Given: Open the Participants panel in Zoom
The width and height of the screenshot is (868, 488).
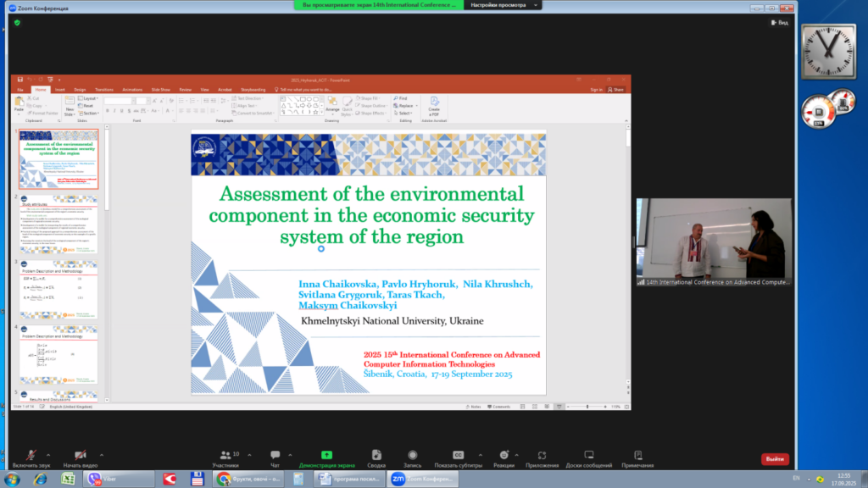Looking at the screenshot, I should click(225, 457).
